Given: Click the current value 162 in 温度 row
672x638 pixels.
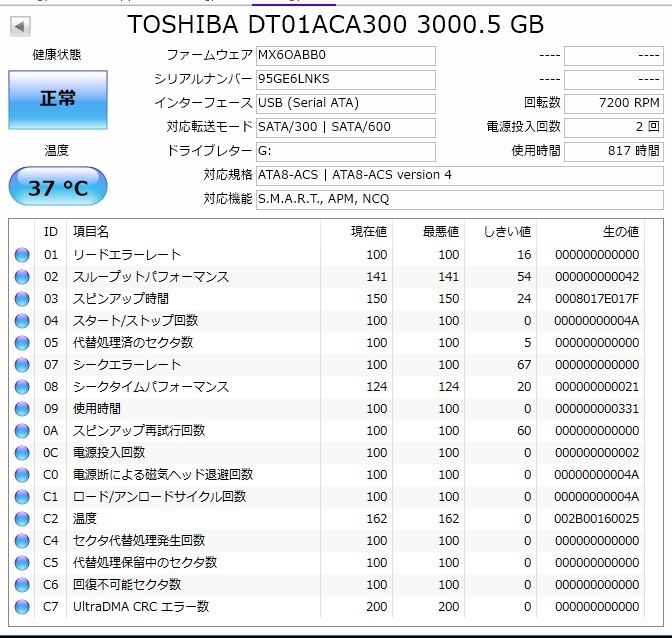Looking at the screenshot, I should 377,519.
